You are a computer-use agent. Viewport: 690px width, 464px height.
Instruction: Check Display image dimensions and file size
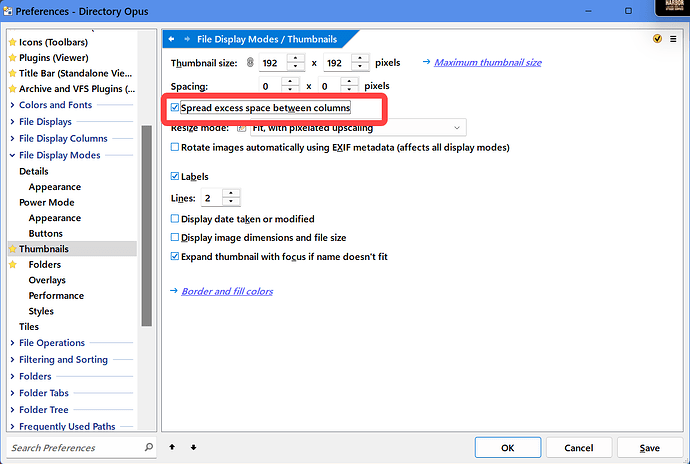[175, 238]
